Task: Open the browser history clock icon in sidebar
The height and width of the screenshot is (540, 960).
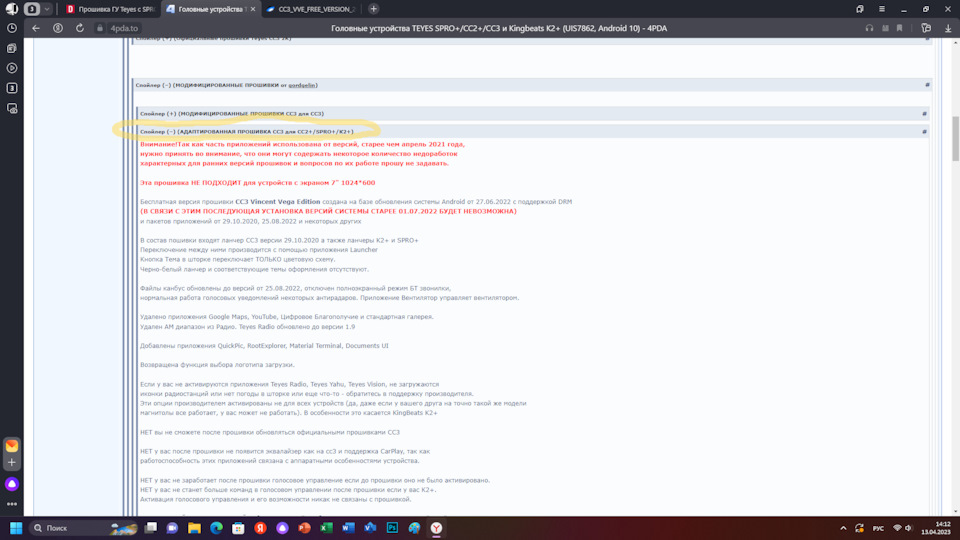Action: coord(12,28)
